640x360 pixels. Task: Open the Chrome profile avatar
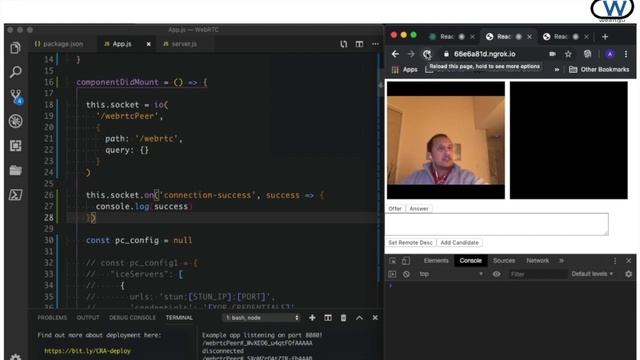[610, 54]
